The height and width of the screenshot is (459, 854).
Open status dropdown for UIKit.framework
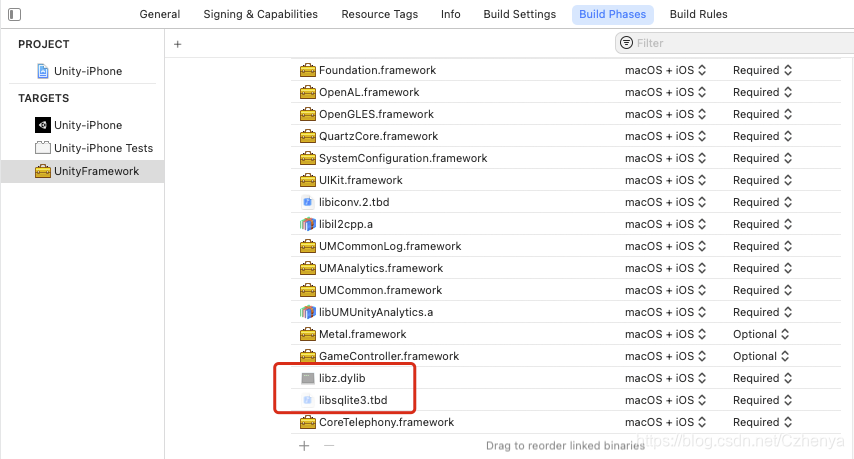pyautogui.click(x=762, y=180)
